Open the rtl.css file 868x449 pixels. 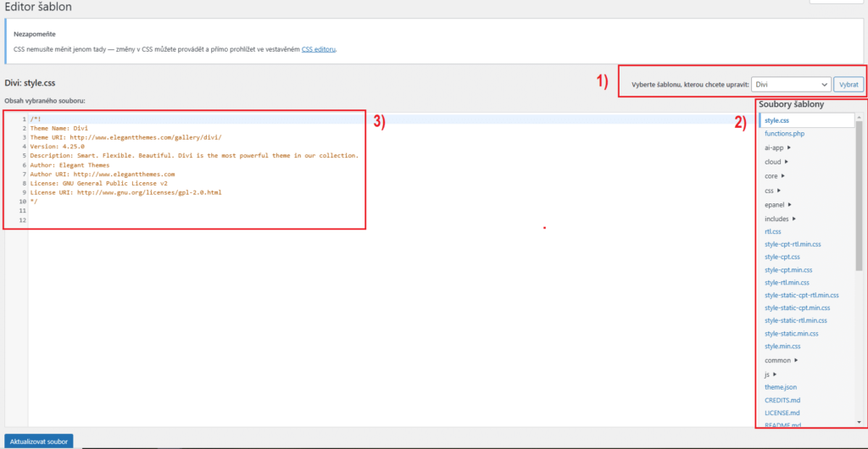click(772, 231)
